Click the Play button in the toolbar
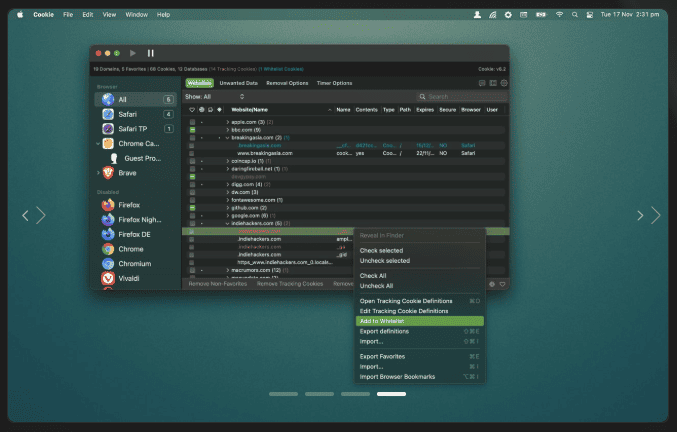The image size is (677, 432). (x=133, y=53)
